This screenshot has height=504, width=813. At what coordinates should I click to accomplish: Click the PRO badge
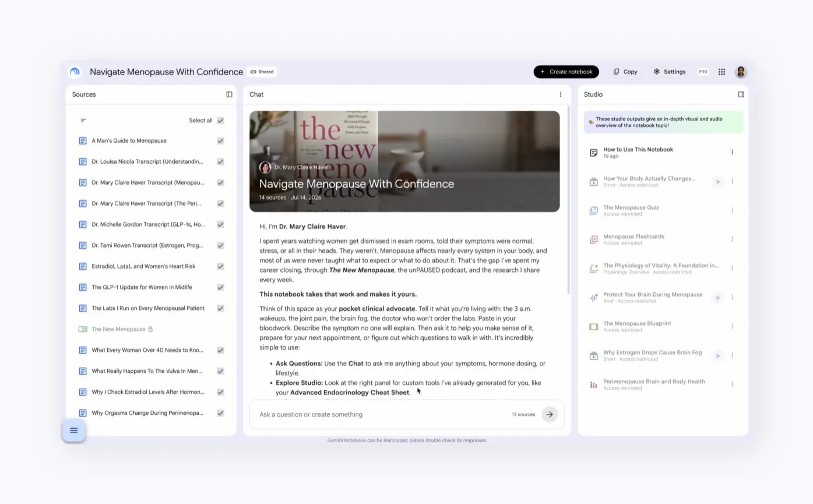(x=703, y=72)
